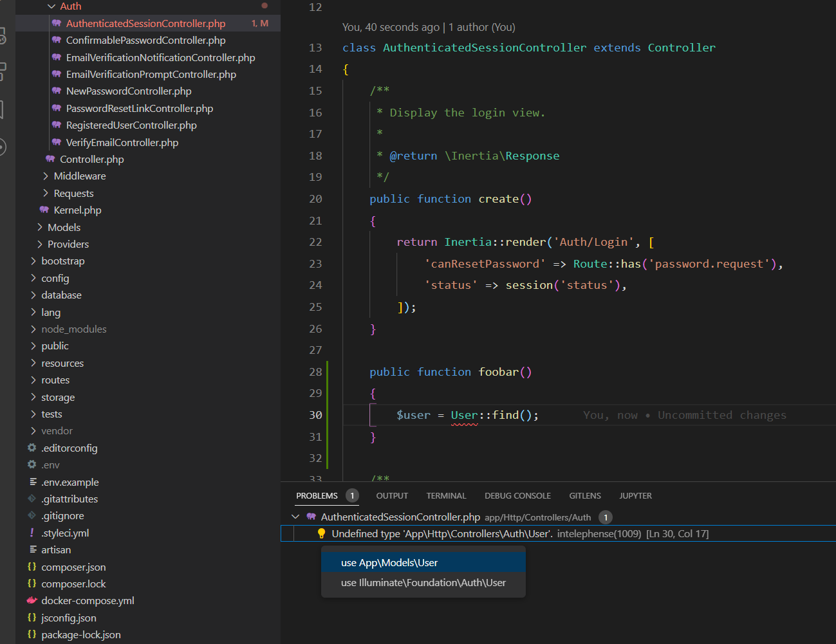Collapse AuthenticatedSessionController.php problems group

(295, 517)
